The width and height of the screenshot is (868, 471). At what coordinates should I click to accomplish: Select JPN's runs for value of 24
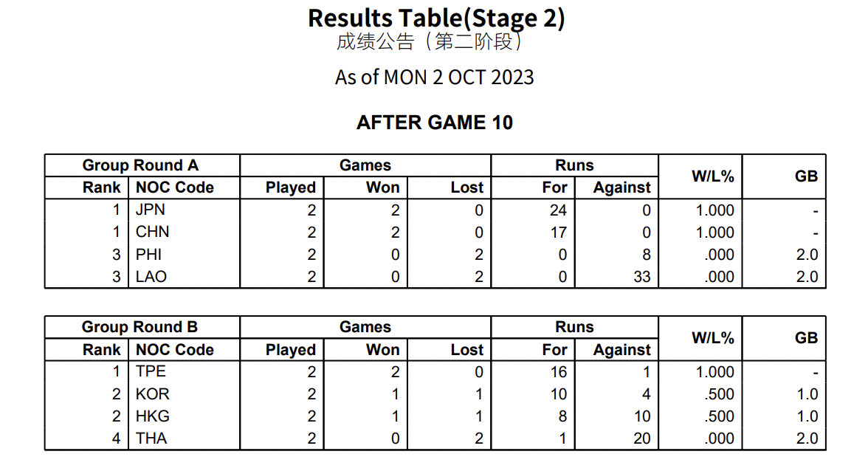[558, 210]
